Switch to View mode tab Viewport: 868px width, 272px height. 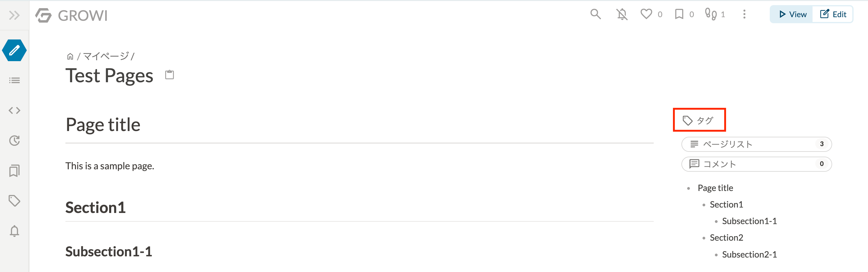792,14
